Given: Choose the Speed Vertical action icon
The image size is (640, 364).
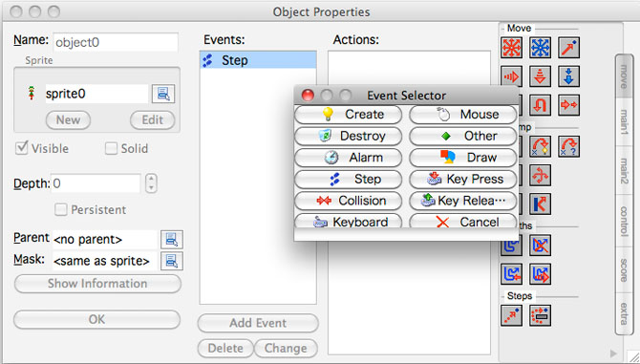Looking at the screenshot, I should point(540,76).
